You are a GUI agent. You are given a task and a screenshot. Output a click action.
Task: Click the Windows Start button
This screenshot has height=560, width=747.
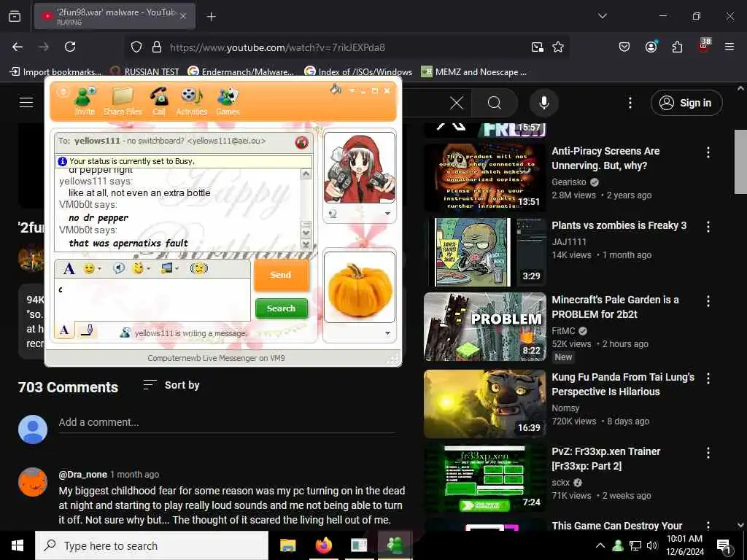coord(18,545)
